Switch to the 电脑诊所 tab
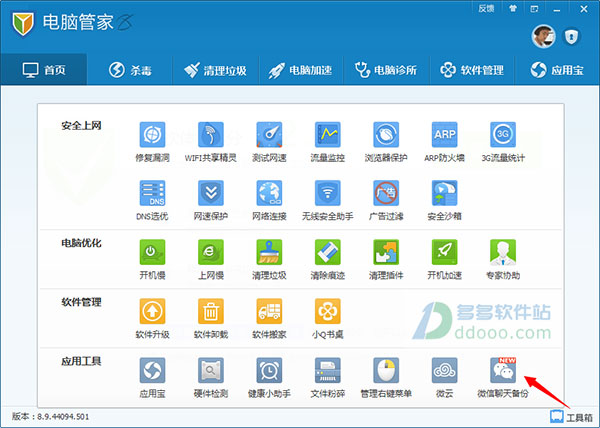 [386, 70]
